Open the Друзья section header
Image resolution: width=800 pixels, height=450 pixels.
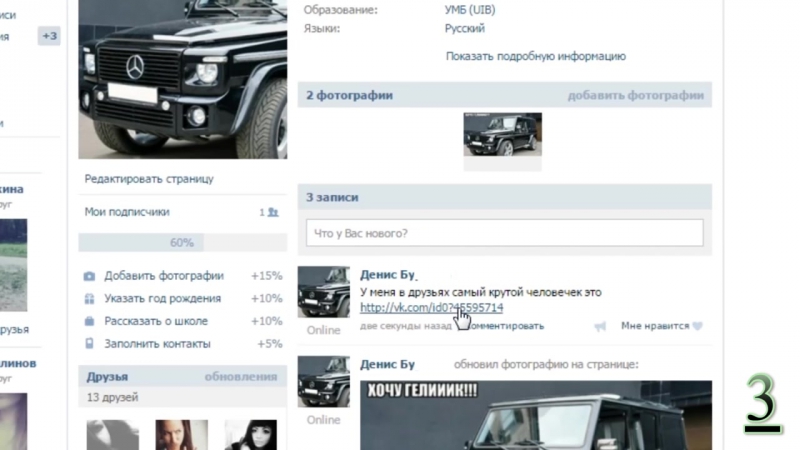[x=106, y=377]
